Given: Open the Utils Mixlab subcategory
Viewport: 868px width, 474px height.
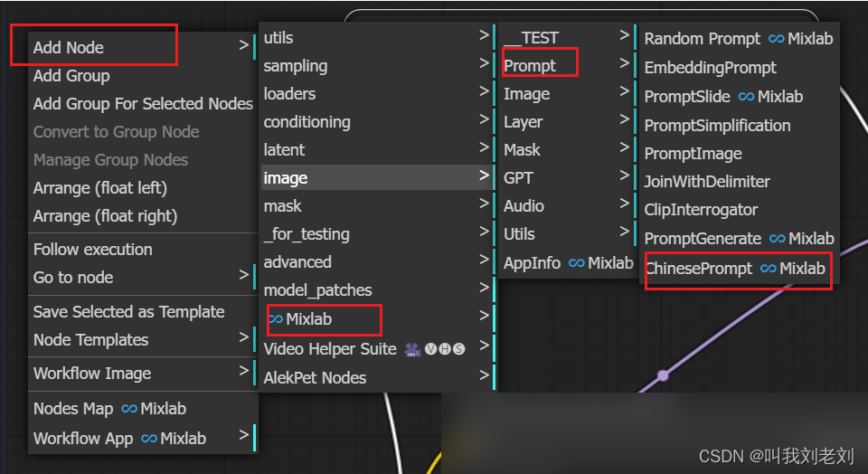Looking at the screenshot, I should click(x=568, y=234).
